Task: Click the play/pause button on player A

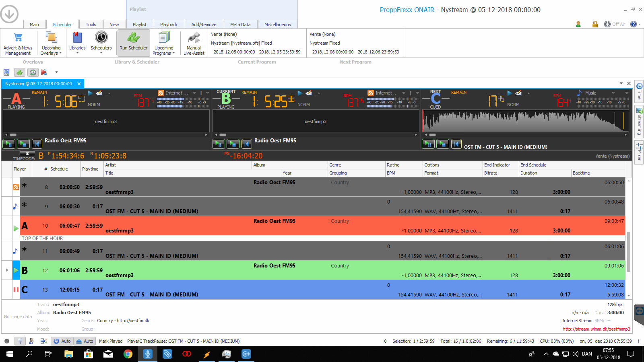Action: [x=9, y=143]
